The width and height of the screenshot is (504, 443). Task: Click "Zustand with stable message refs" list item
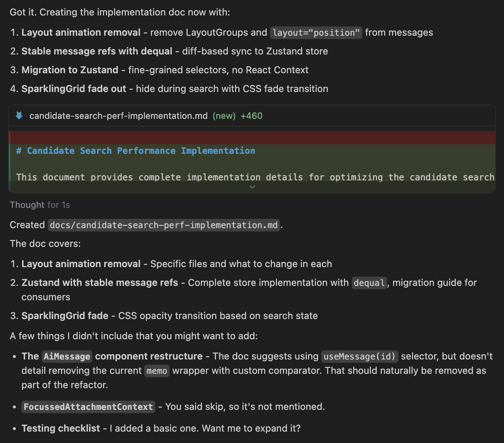100,283
